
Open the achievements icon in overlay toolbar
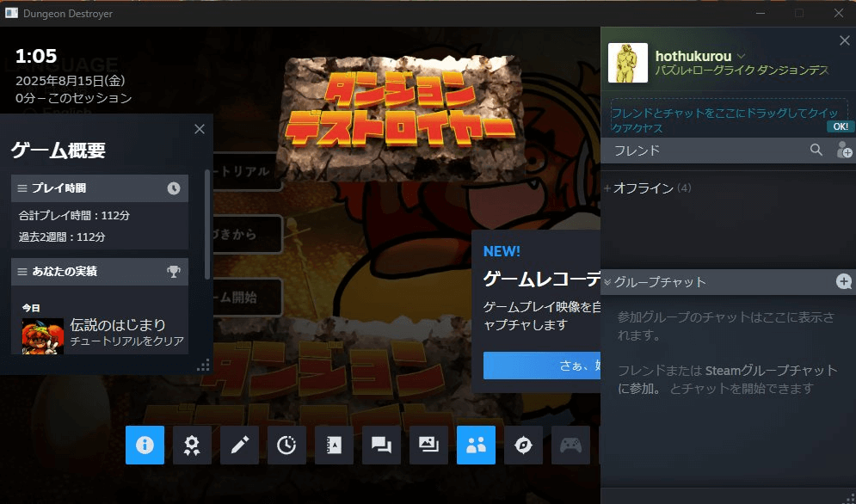click(192, 445)
